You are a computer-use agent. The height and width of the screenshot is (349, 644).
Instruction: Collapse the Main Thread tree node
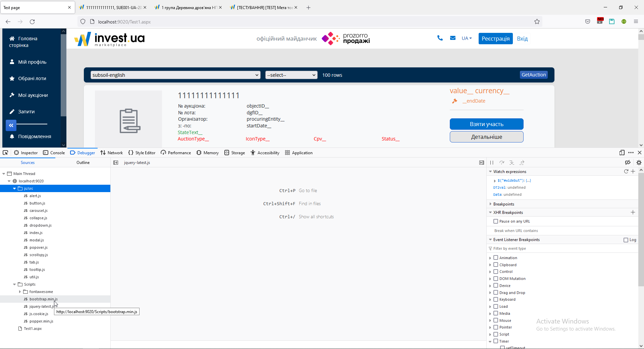(4, 174)
